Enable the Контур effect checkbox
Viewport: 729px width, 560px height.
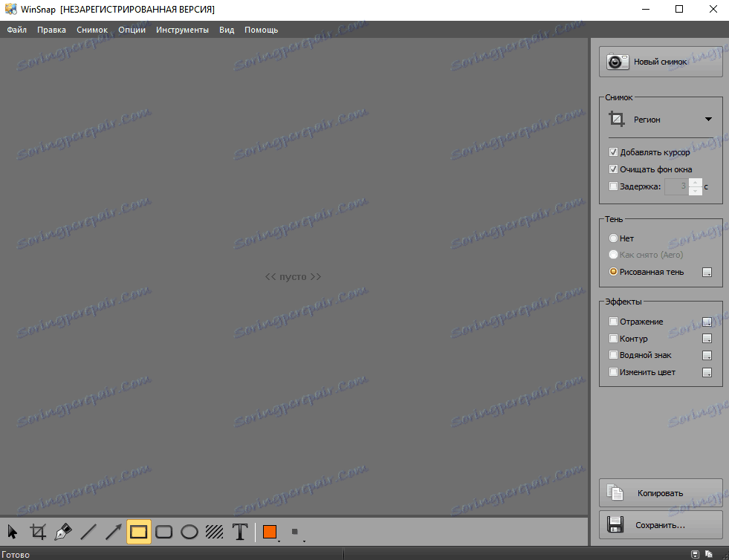613,339
